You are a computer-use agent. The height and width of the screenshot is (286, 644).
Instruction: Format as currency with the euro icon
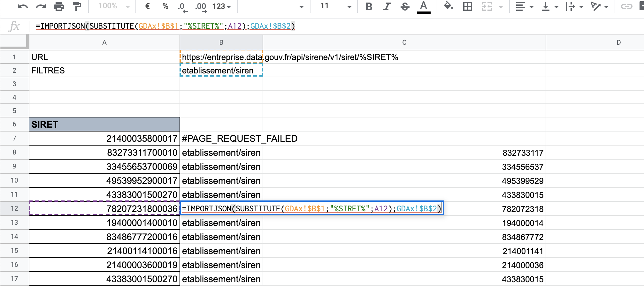tap(148, 6)
